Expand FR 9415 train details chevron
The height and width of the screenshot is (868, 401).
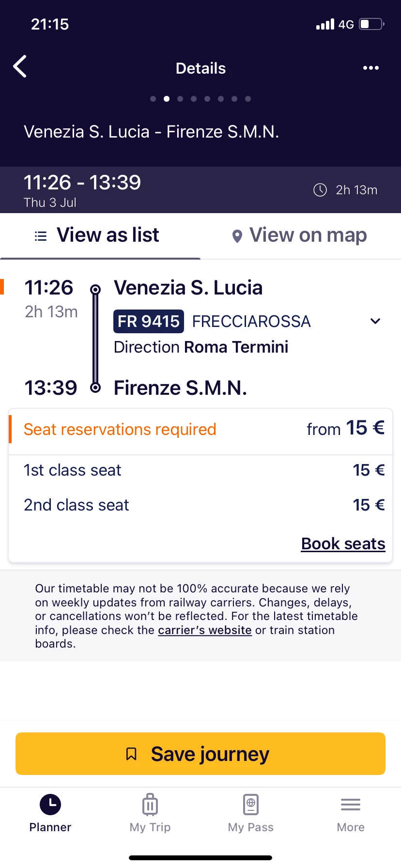375,321
